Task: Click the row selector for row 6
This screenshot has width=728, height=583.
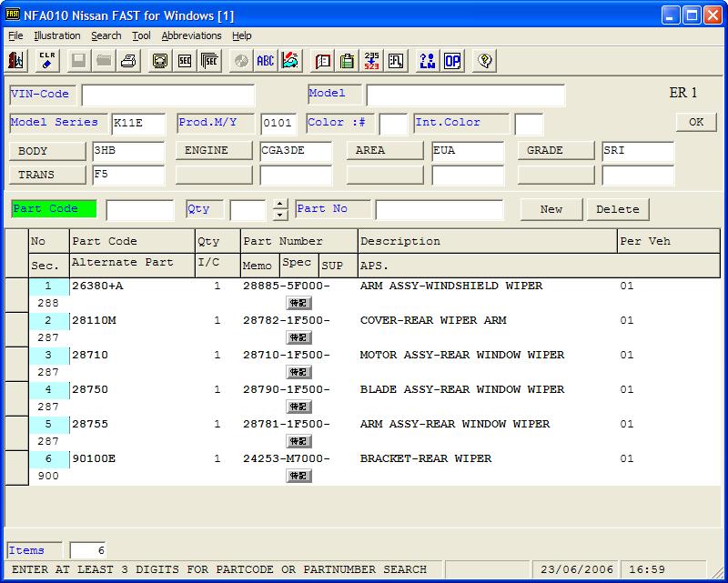Action: (16, 467)
